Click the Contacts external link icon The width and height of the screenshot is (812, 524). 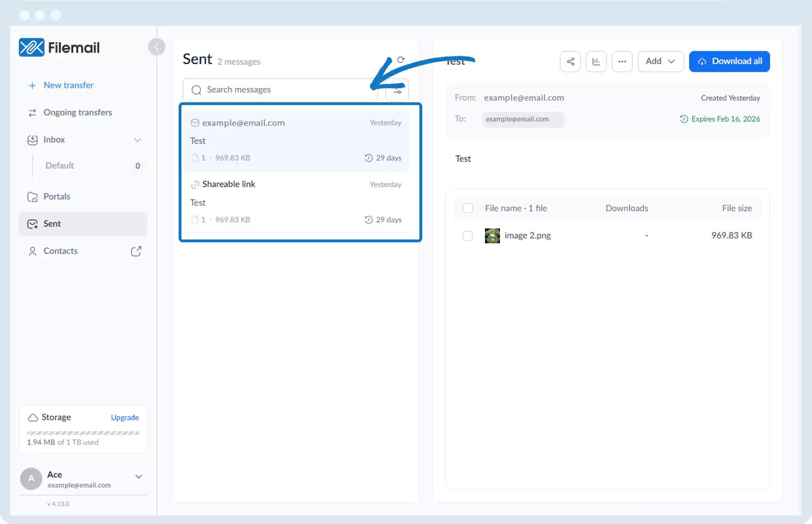[136, 251]
